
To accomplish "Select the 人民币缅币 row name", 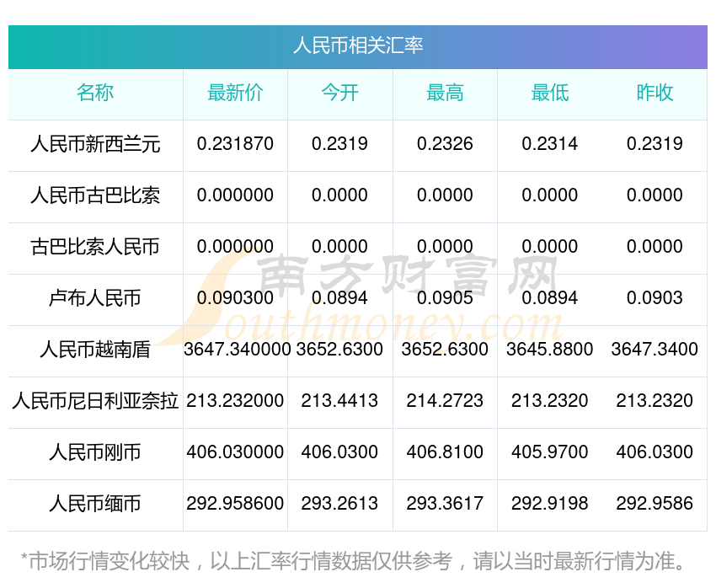I will point(95,504).
